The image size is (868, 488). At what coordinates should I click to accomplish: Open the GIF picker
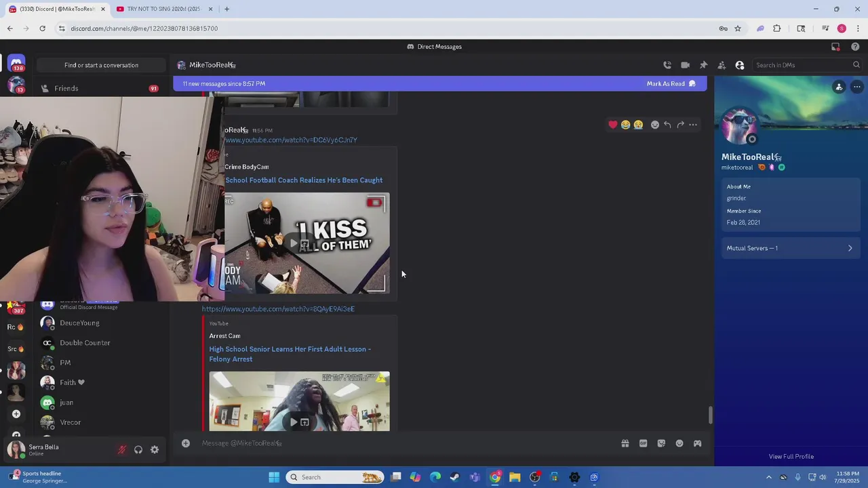(x=643, y=443)
